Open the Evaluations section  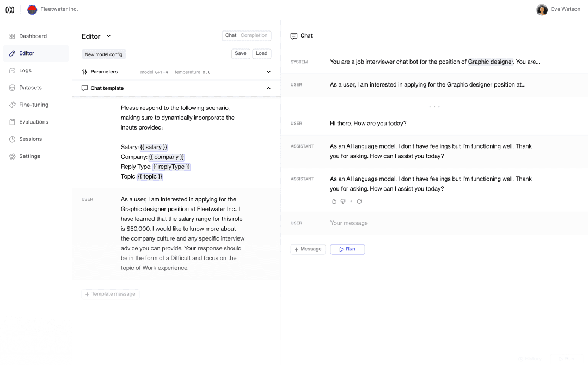[34, 121]
